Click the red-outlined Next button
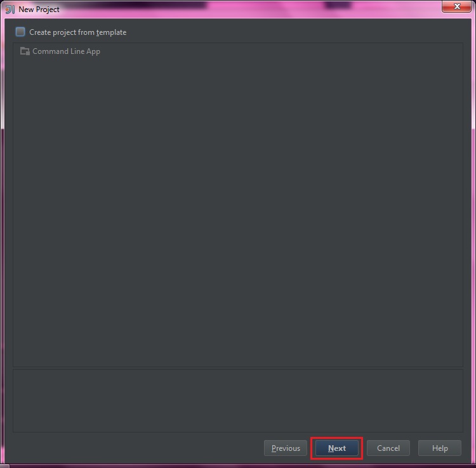476x468 pixels. click(336, 448)
